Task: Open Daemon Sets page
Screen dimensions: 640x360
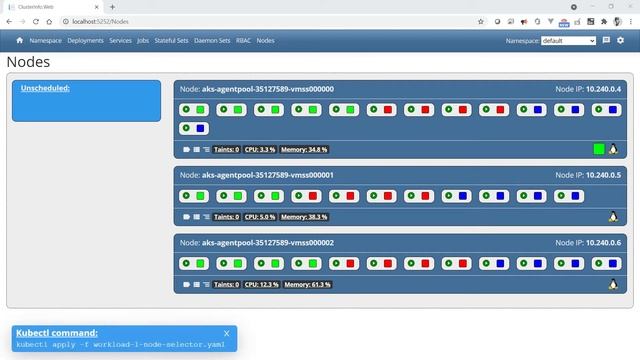Action: (x=212, y=40)
